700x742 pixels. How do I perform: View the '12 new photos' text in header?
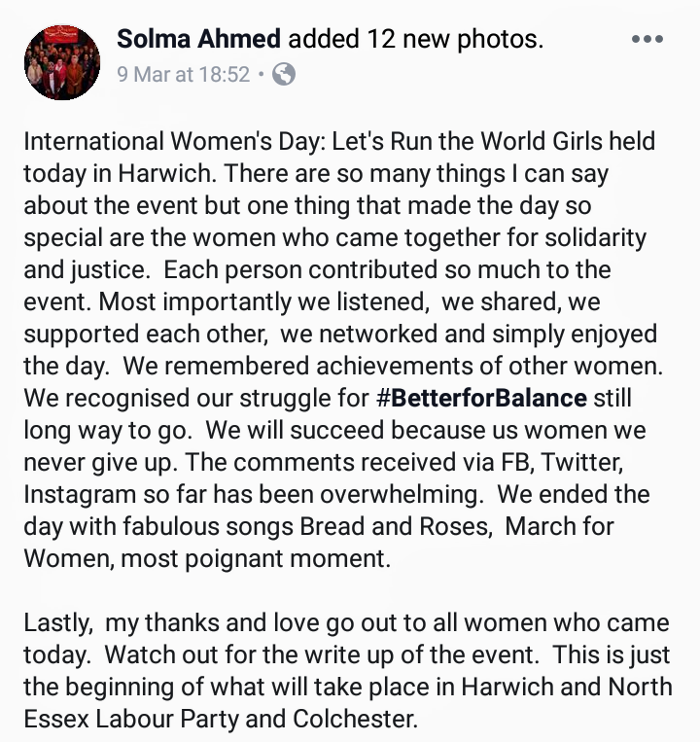(455, 39)
